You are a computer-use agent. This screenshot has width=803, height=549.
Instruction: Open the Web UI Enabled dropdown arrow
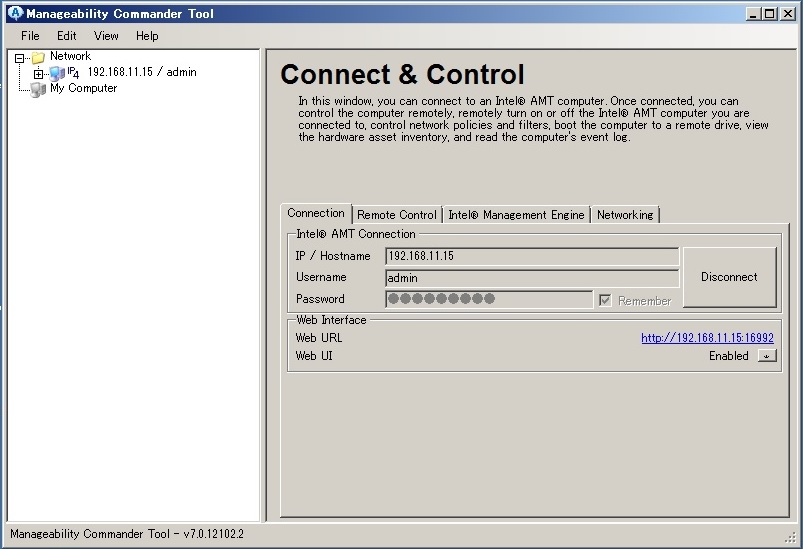pos(766,356)
